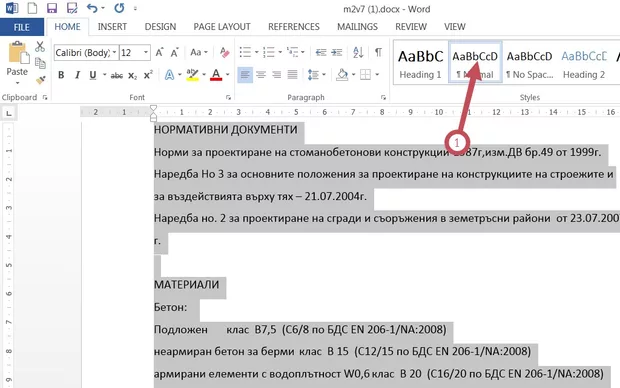Activate the Format Painter brush icon
The height and width of the screenshot is (388, 620).
(40, 80)
